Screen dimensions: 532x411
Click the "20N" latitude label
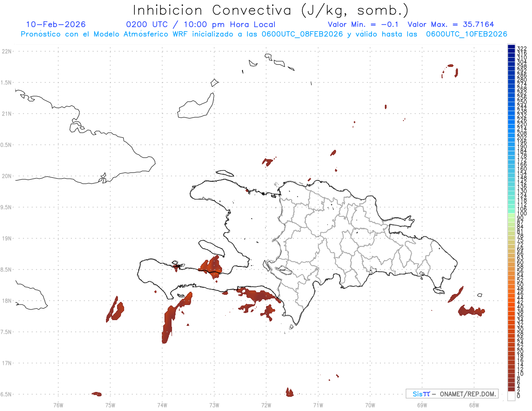(6, 176)
